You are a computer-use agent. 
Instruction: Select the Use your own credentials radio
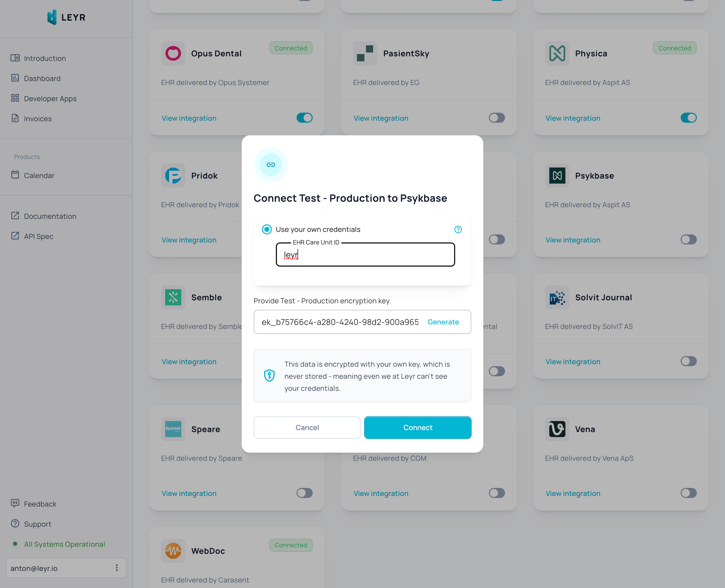[x=267, y=229]
